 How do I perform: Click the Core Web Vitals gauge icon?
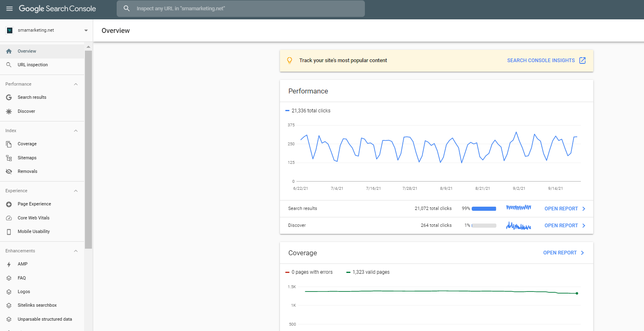pos(9,218)
